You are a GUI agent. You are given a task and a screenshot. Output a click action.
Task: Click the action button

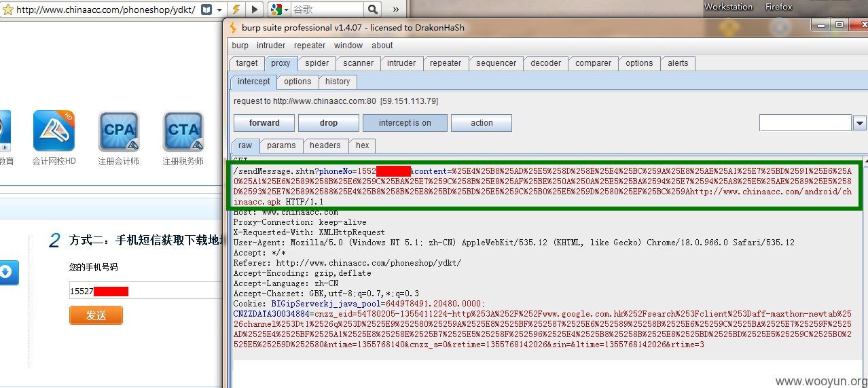482,123
